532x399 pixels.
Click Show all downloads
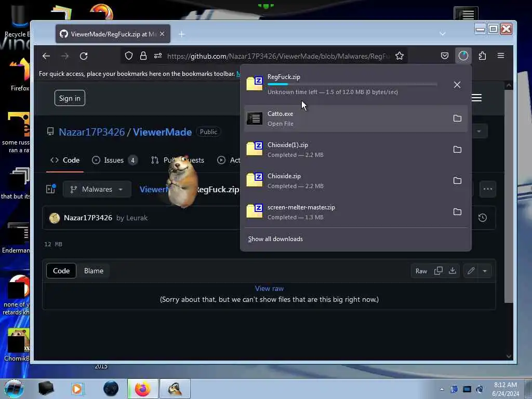(275, 239)
